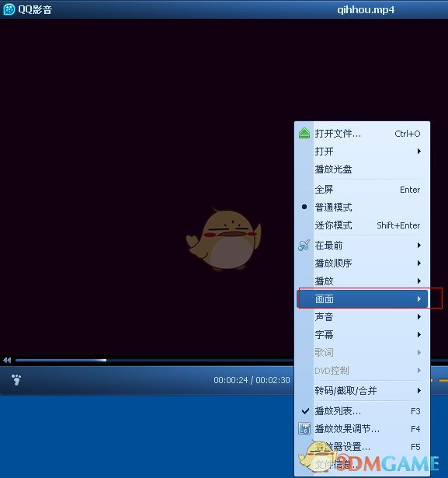The image size is (448, 478).
Task: Click the green eject icon beside 打开文件
Action: pyautogui.click(x=304, y=133)
